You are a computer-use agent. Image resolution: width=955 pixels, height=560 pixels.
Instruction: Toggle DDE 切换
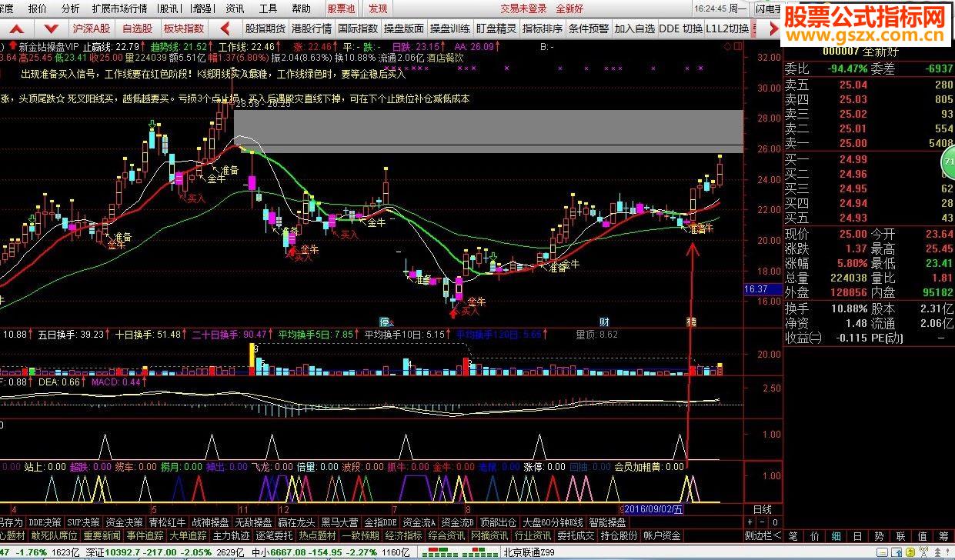pos(681,28)
